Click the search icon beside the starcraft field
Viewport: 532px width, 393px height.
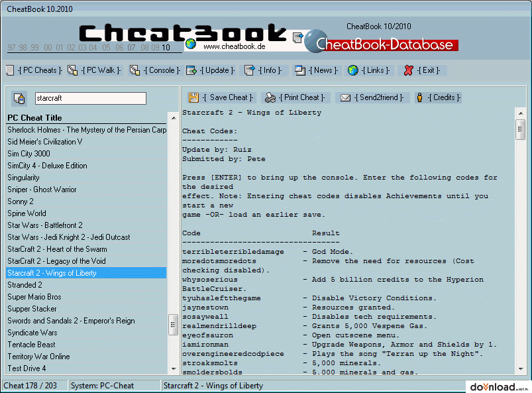point(19,99)
